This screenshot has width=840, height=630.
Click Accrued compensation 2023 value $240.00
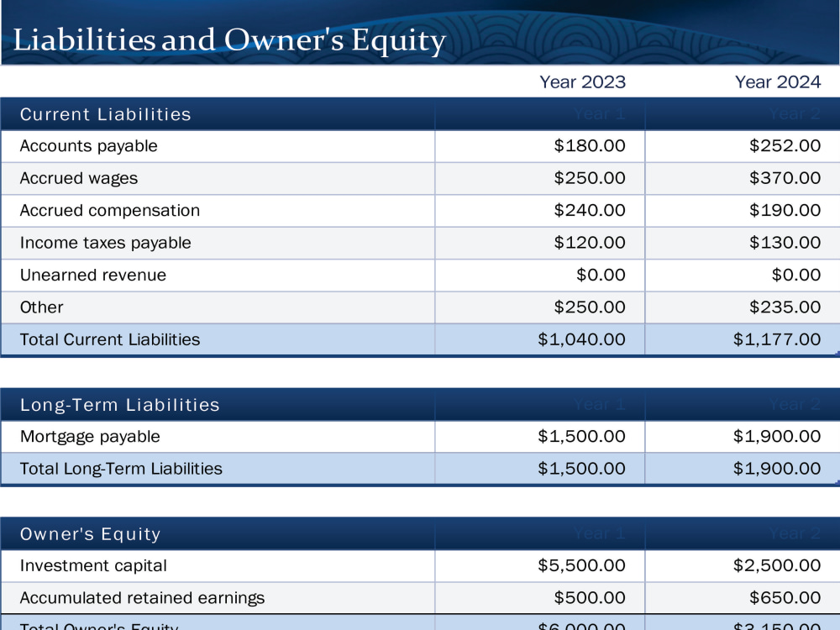pos(590,210)
